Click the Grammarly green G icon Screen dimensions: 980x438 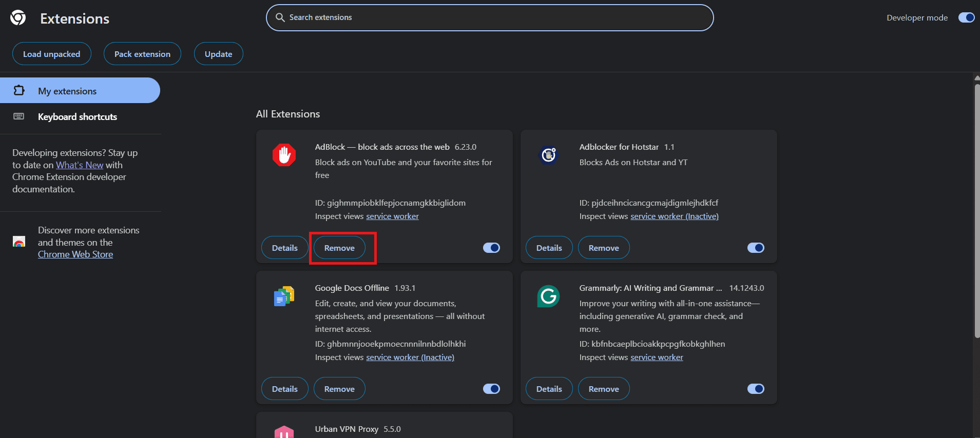click(x=548, y=296)
